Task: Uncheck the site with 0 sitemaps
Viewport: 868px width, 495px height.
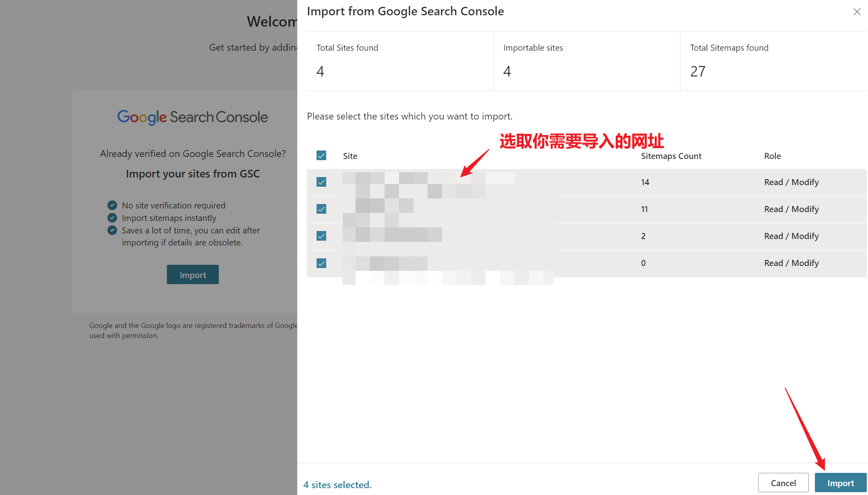Action: click(x=321, y=263)
